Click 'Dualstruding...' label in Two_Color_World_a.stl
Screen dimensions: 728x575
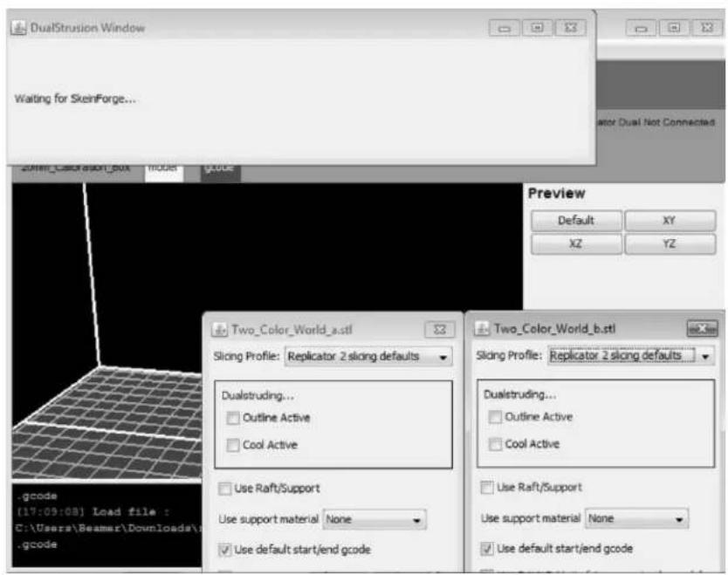click(x=258, y=396)
